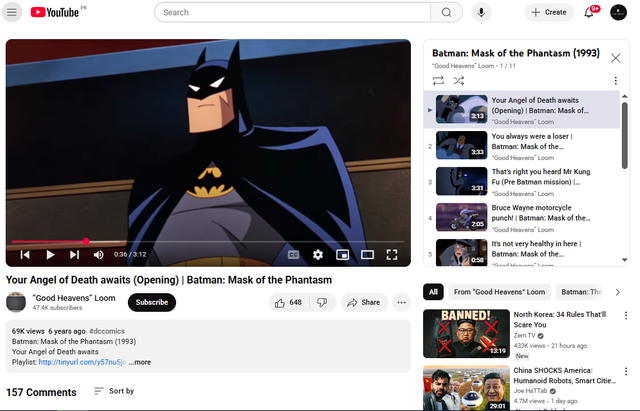Viewport: 640px width, 411px height.
Task: Open player settings gear
Action: 318,255
